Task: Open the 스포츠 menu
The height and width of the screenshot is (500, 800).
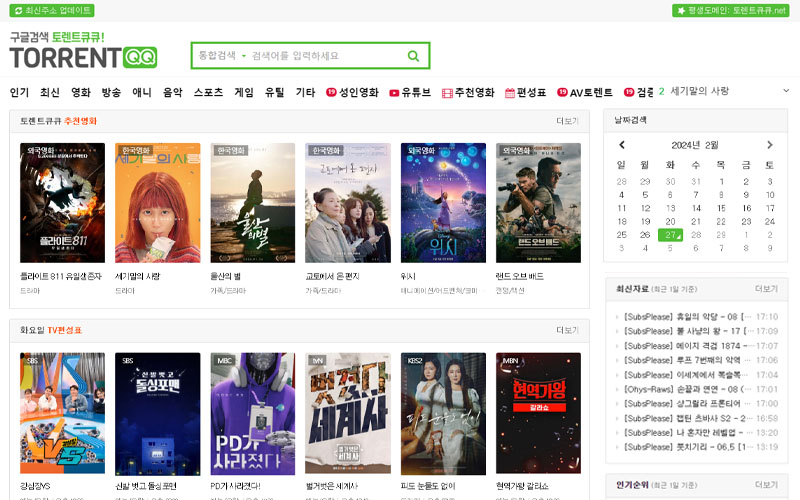Action: click(208, 92)
